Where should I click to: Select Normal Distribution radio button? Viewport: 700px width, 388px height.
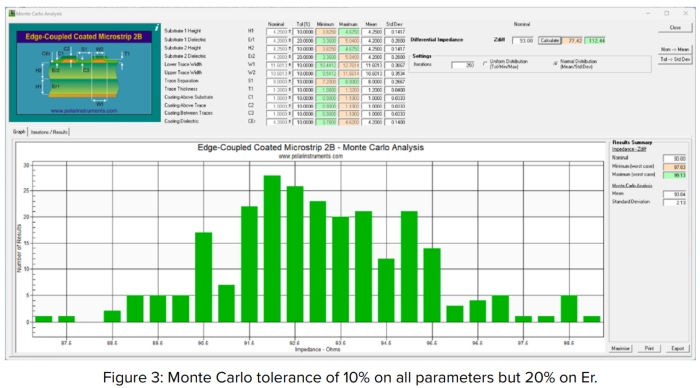[x=555, y=64]
